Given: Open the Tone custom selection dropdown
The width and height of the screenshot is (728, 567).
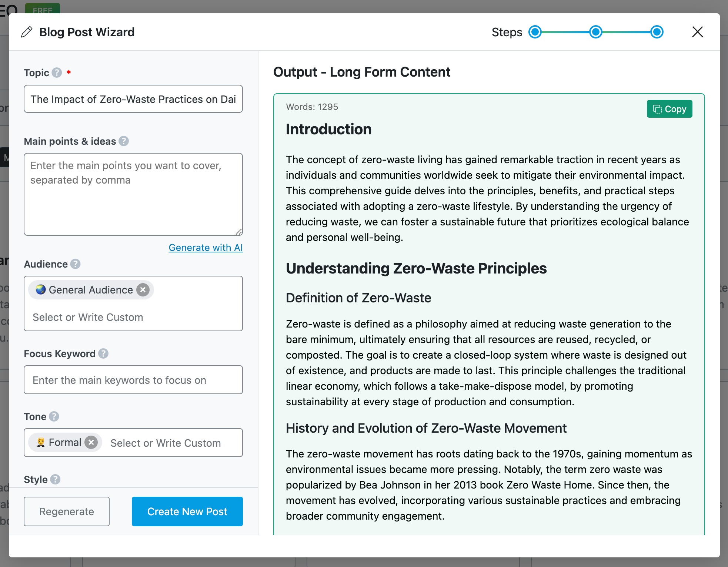Looking at the screenshot, I should [166, 442].
